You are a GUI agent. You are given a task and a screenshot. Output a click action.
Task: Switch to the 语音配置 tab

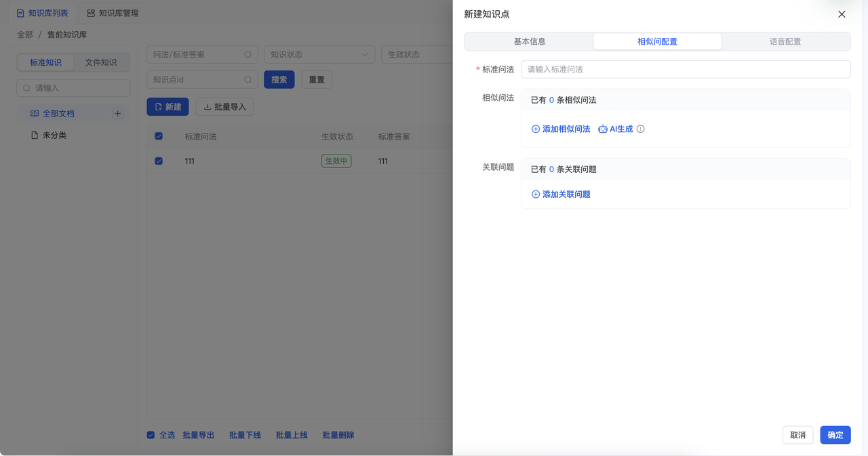coord(785,41)
